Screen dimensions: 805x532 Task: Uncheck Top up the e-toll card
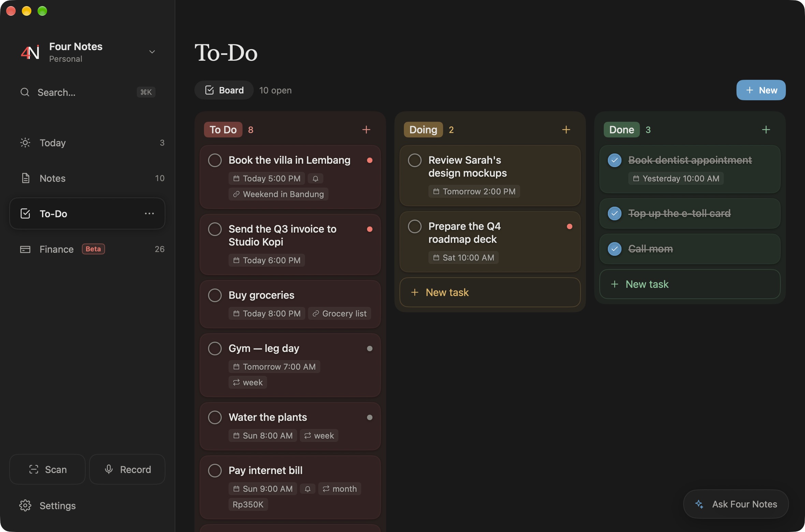(615, 213)
